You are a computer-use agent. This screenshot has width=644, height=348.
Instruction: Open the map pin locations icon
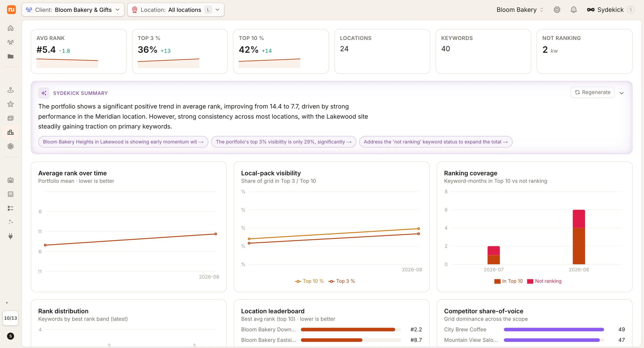(x=11, y=90)
